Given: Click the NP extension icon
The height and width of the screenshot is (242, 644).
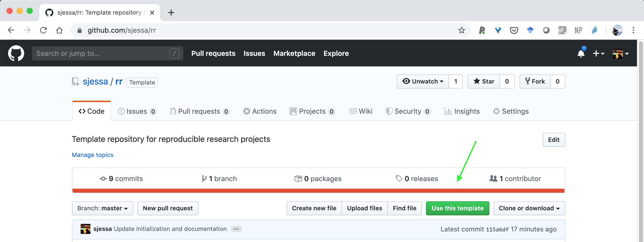Looking at the screenshot, I should point(578,30).
